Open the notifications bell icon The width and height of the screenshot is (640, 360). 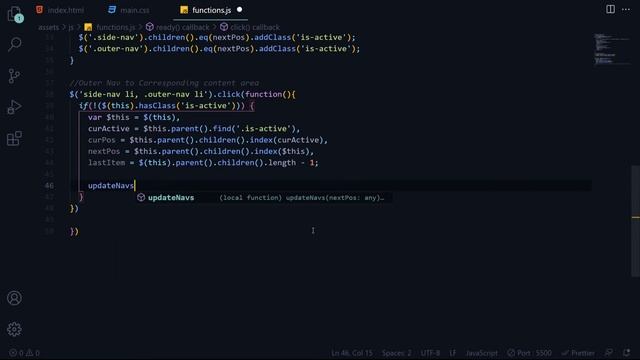[627, 353]
